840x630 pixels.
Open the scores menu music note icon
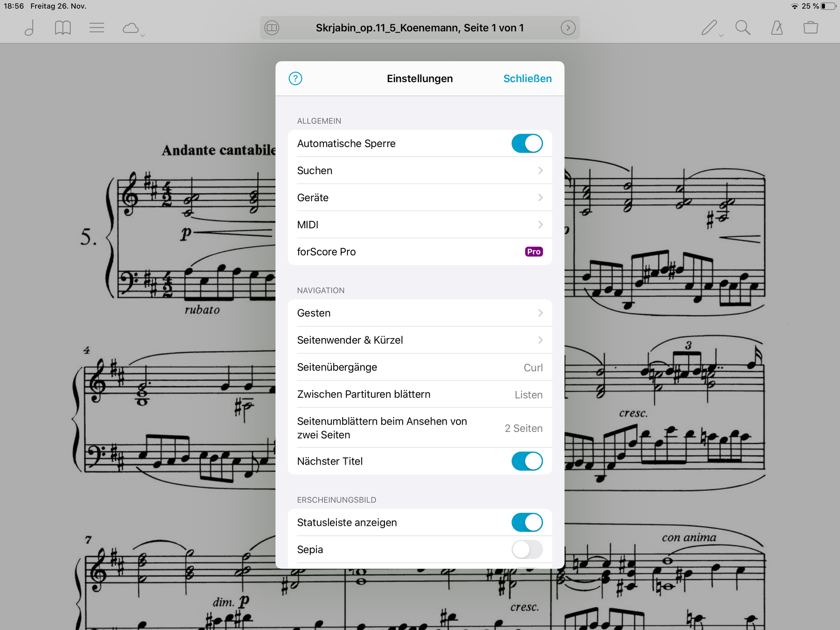29,28
